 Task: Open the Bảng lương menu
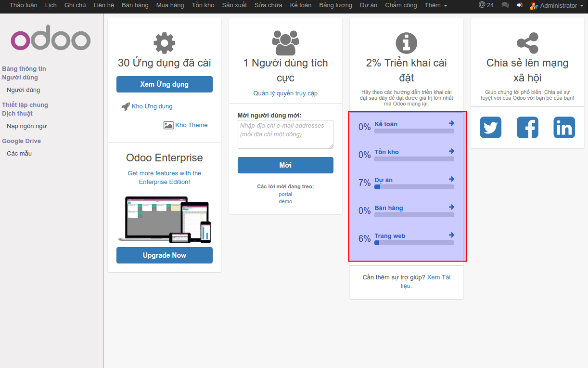(x=336, y=5)
